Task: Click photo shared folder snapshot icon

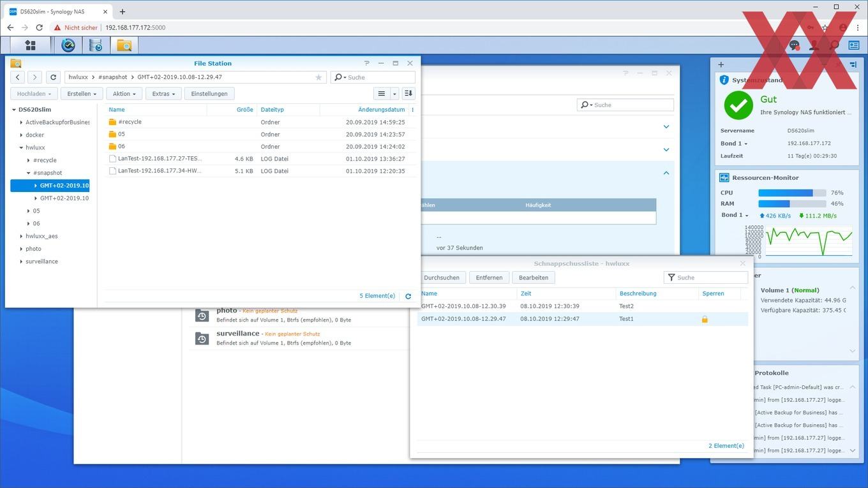Action: (x=202, y=315)
